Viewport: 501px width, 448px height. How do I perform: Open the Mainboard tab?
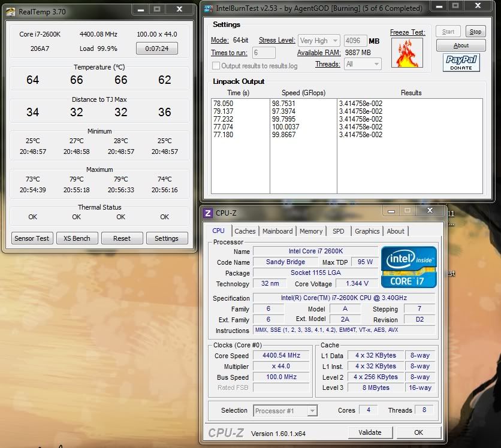(277, 231)
